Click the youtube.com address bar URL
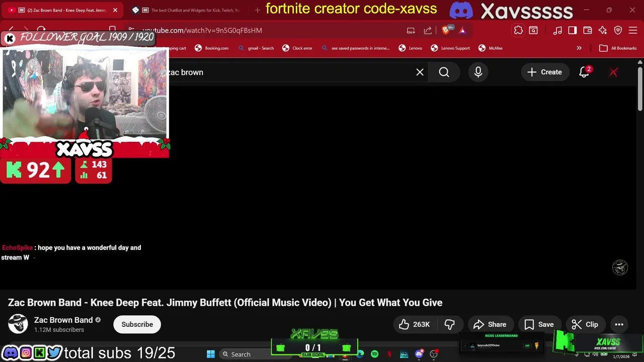The height and width of the screenshot is (362, 644). click(202, 30)
